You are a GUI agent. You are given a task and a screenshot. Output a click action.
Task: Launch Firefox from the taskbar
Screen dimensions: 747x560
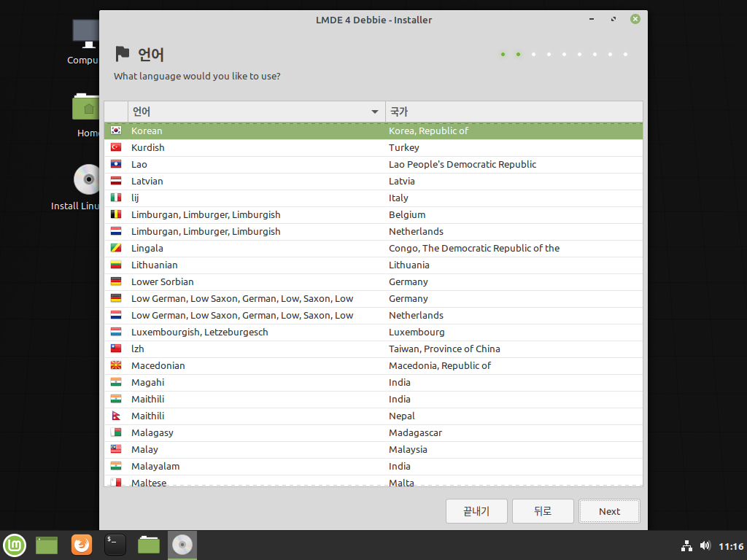82,545
